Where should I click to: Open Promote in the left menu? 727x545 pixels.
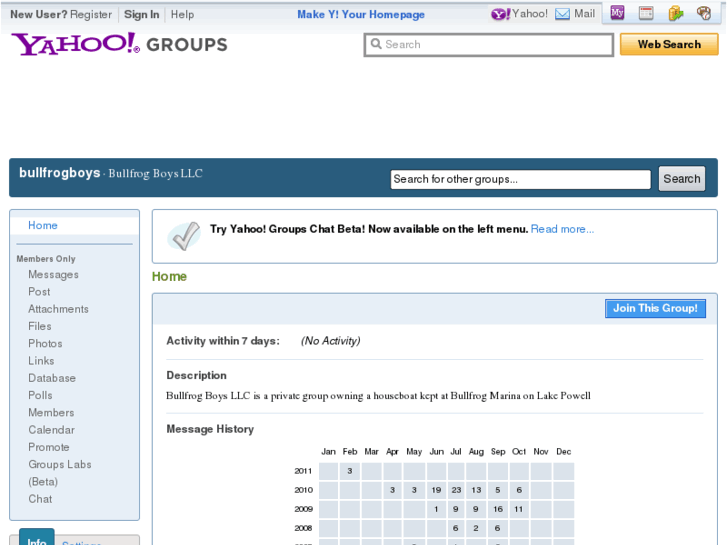click(x=49, y=447)
